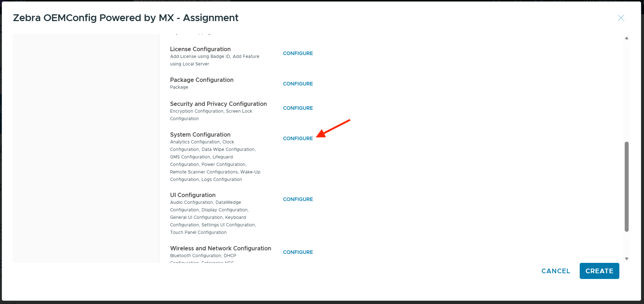This screenshot has height=304, width=644.
Task: Select the License Configuration heading
Action: click(200, 49)
